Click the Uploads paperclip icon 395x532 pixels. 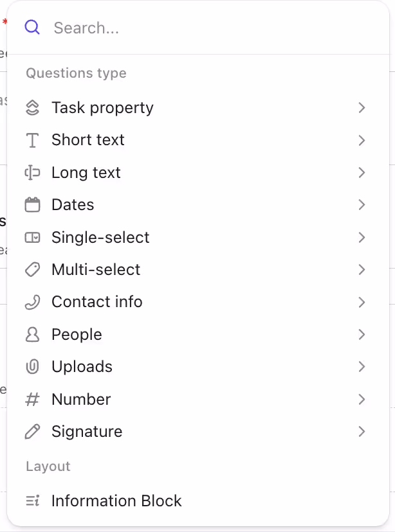point(32,366)
